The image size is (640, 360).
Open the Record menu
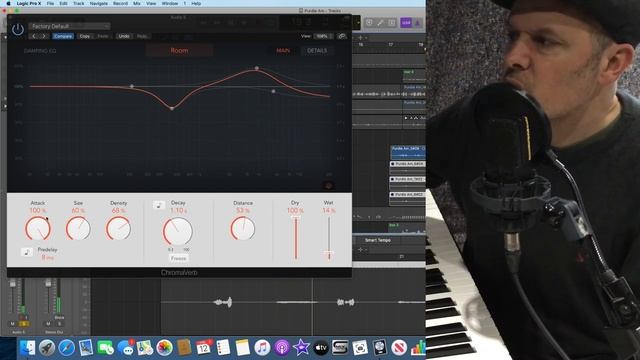coord(120,3)
